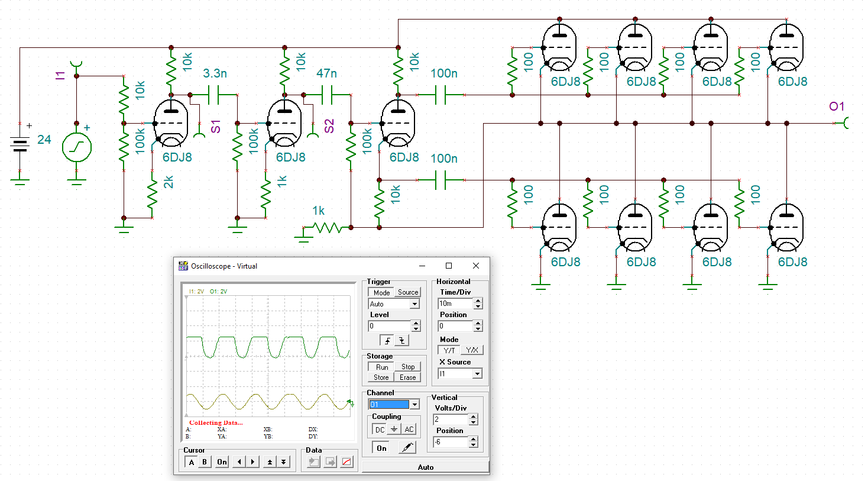Select the 24 V battery symbol
Viewport: 868px width, 481px height.
(20, 144)
